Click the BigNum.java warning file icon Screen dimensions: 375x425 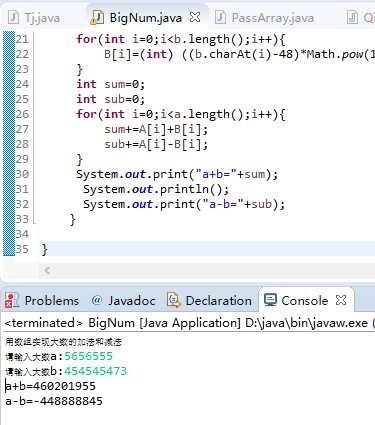tap(97, 17)
